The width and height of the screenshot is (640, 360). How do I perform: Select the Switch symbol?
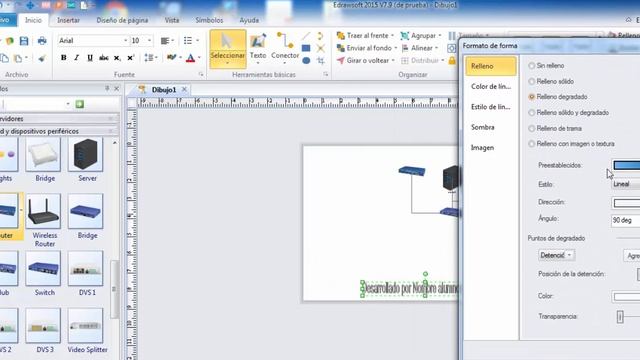coord(44,273)
